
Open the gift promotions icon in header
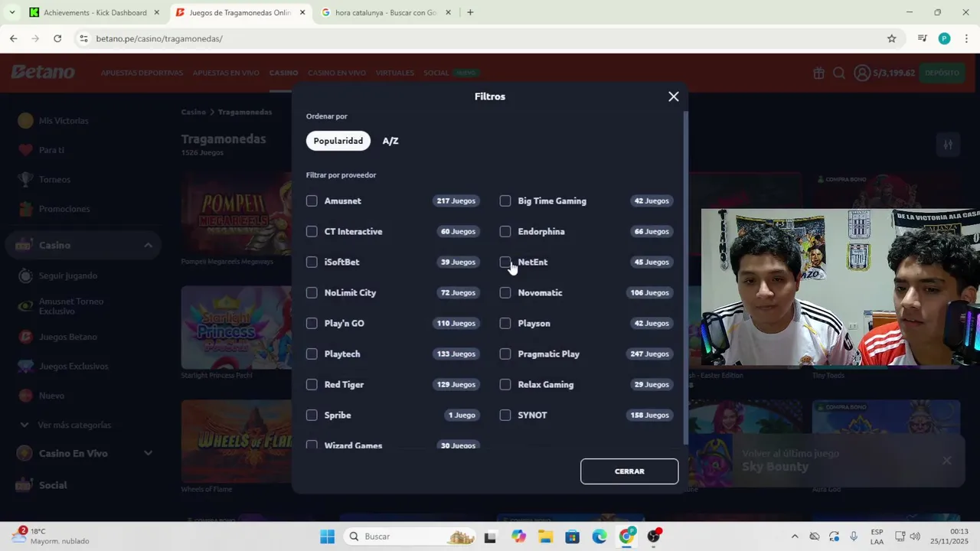tap(818, 73)
